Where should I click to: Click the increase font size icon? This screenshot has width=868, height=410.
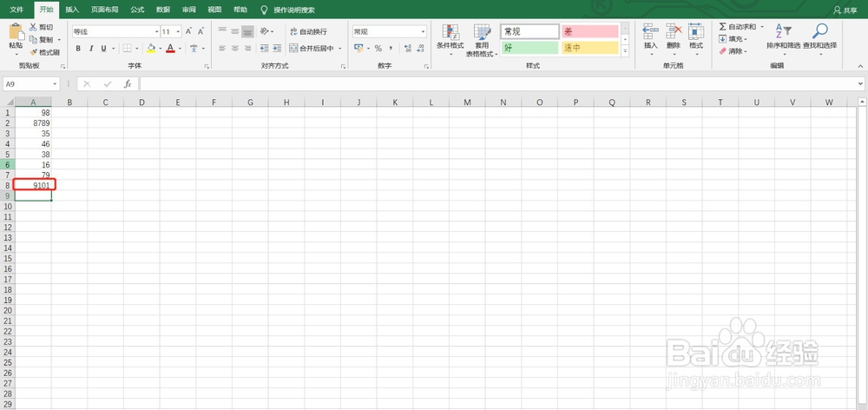[x=188, y=31]
